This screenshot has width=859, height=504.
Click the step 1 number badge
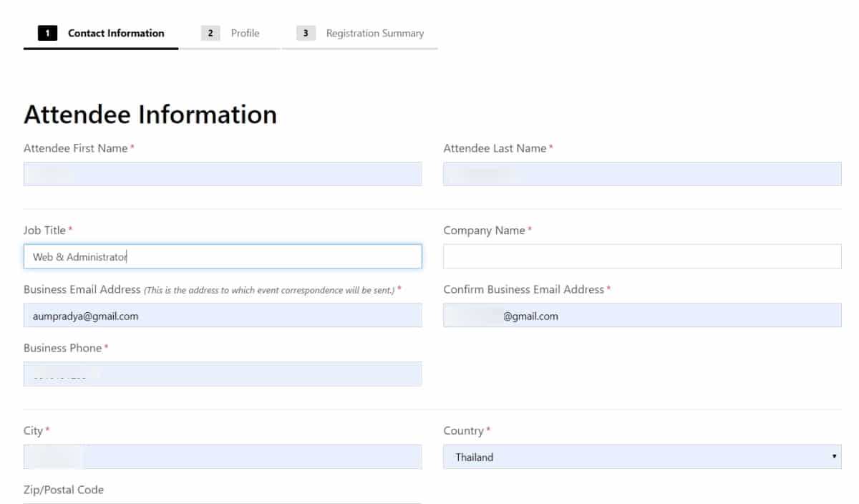(x=47, y=34)
